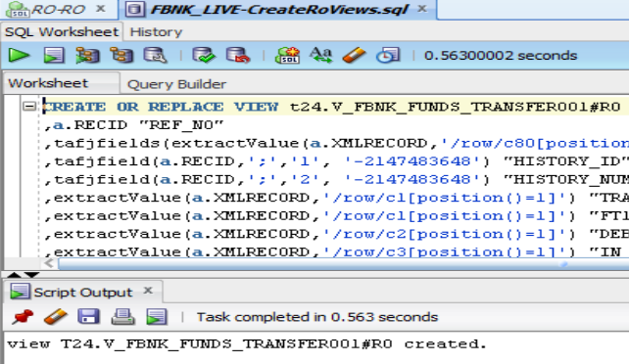Click the Autotrace icon

tap(121, 55)
